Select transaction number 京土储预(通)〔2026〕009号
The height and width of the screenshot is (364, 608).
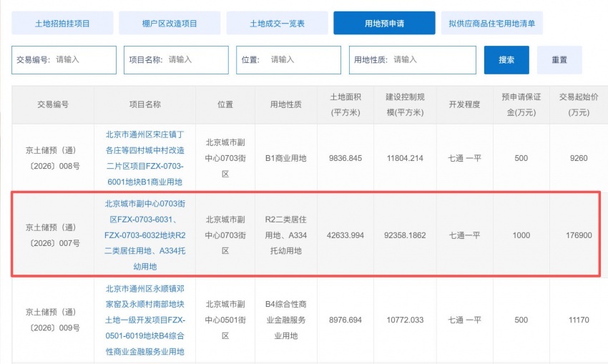(x=53, y=320)
